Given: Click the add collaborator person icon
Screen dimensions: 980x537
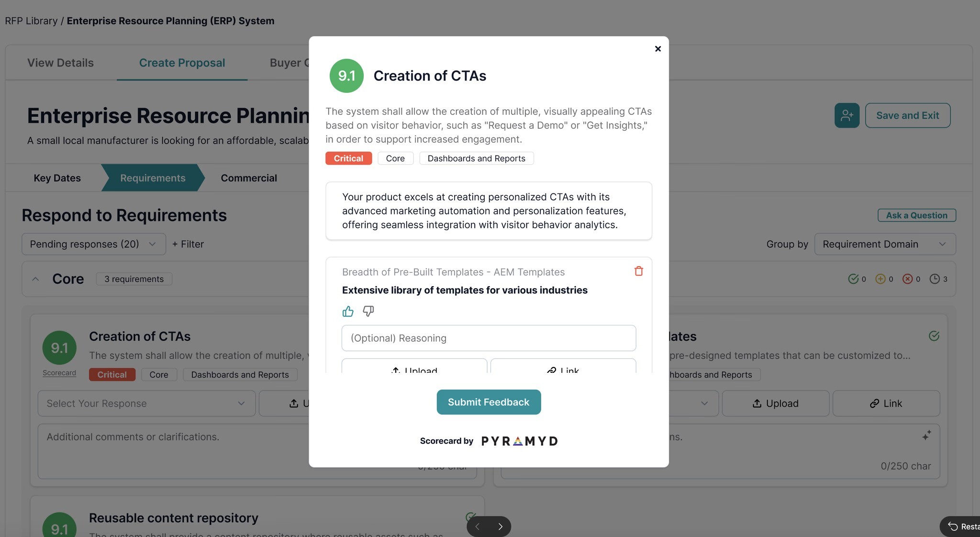Looking at the screenshot, I should [x=847, y=115].
